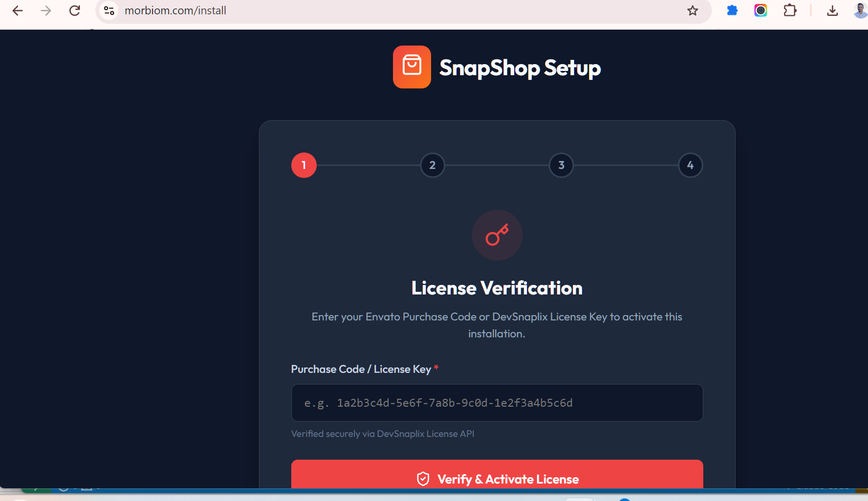Select step 2 in setup progress

[x=433, y=165]
